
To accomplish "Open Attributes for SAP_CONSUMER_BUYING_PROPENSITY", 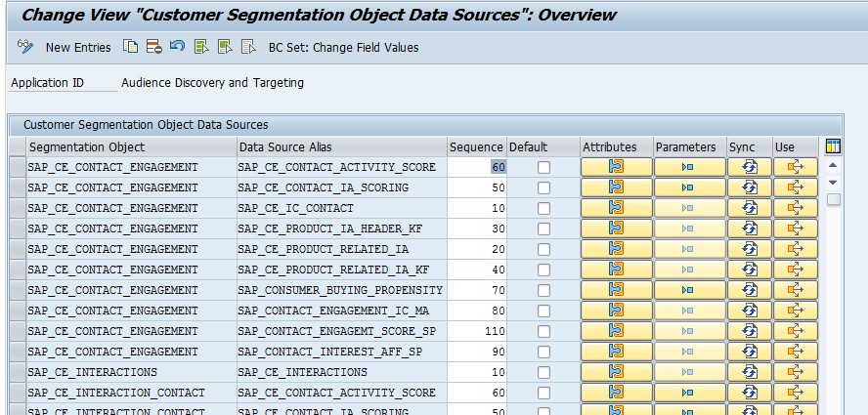I will pos(616,290).
